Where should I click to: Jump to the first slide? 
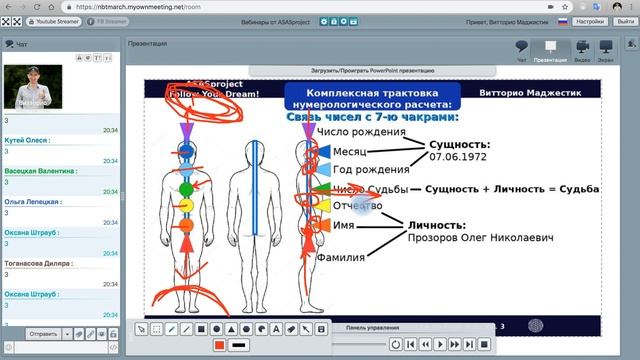[411, 344]
